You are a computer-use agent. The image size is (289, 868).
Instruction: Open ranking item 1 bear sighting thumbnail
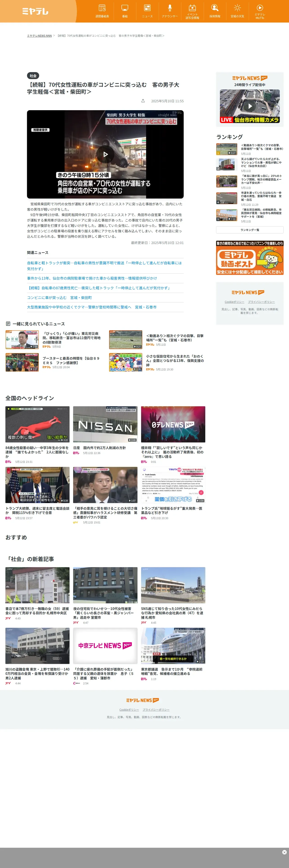point(226,149)
